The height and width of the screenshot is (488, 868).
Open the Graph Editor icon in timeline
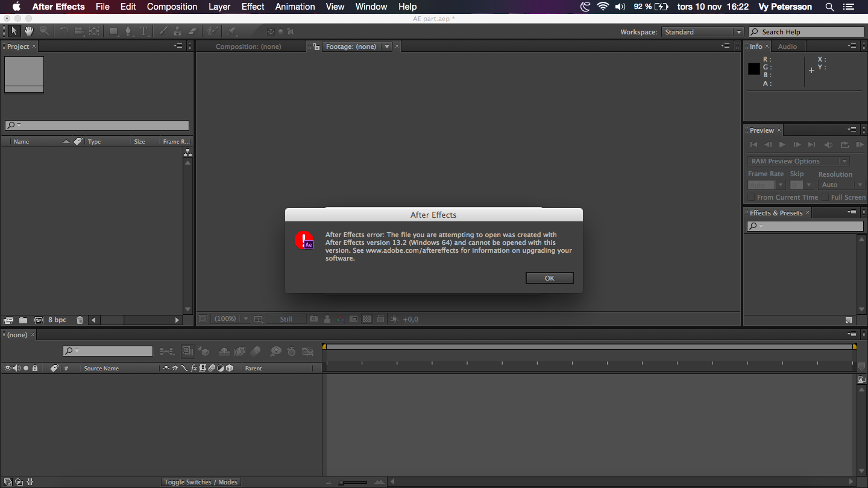pyautogui.click(x=308, y=351)
